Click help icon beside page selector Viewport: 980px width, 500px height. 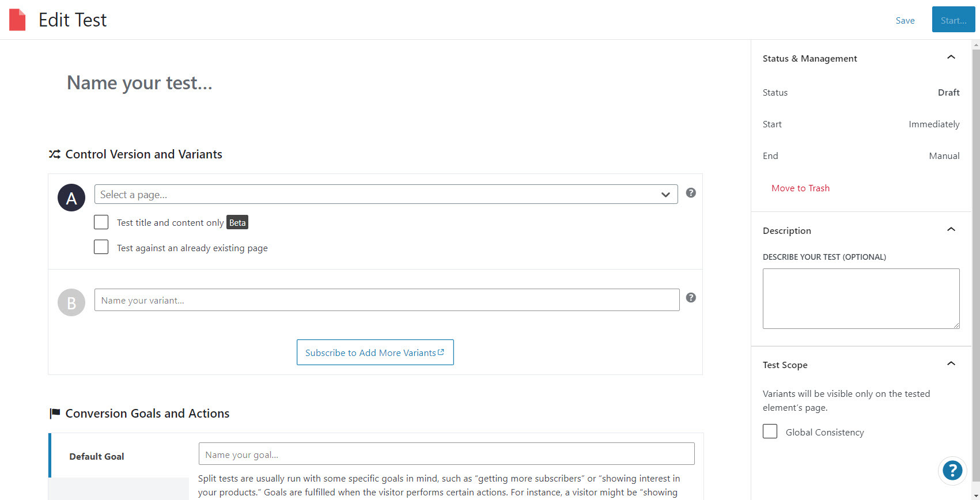pyautogui.click(x=691, y=193)
